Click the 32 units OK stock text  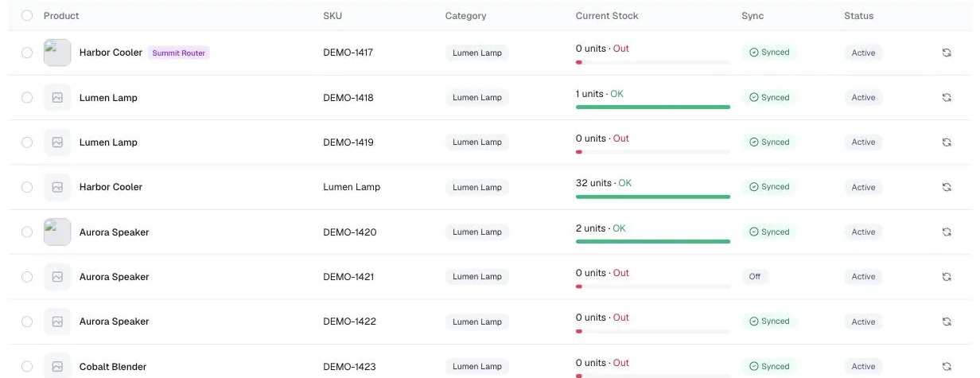coord(604,183)
